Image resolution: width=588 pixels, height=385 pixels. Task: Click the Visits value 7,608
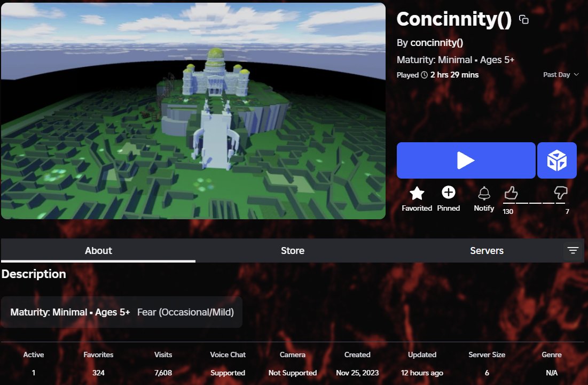[x=163, y=373]
